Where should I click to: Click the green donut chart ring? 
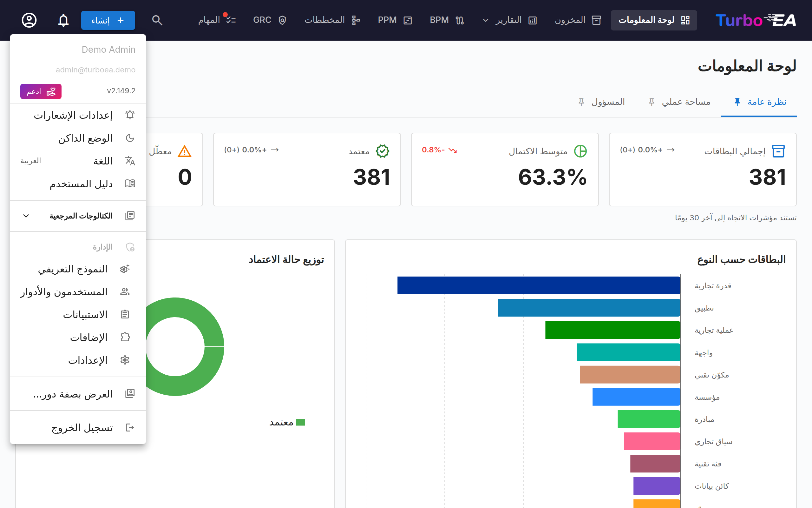tap(215, 347)
